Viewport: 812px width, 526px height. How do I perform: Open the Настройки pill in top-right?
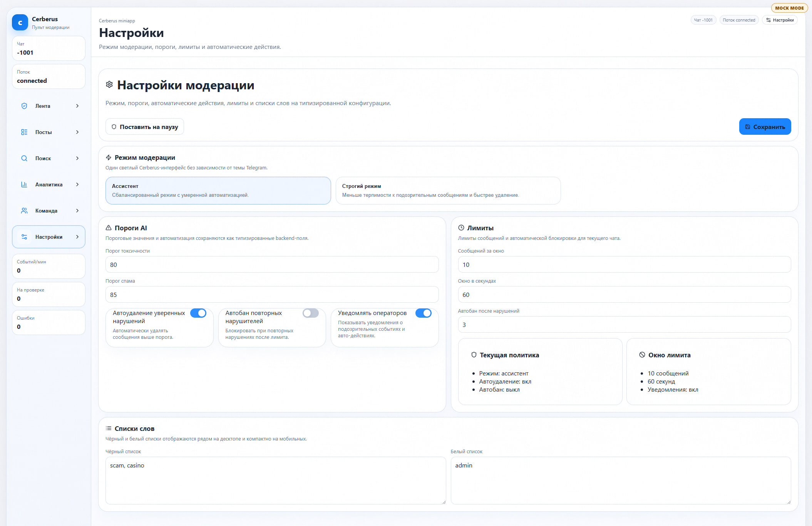point(780,20)
